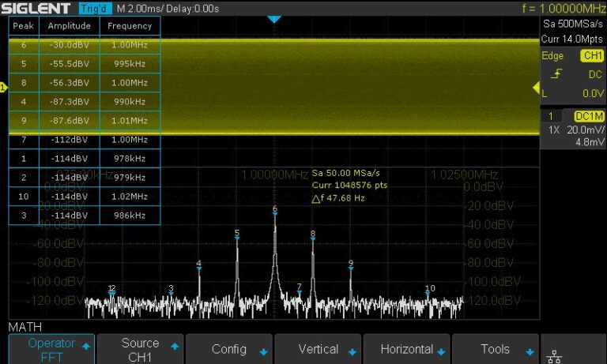Open the Tools menu

tap(496, 349)
